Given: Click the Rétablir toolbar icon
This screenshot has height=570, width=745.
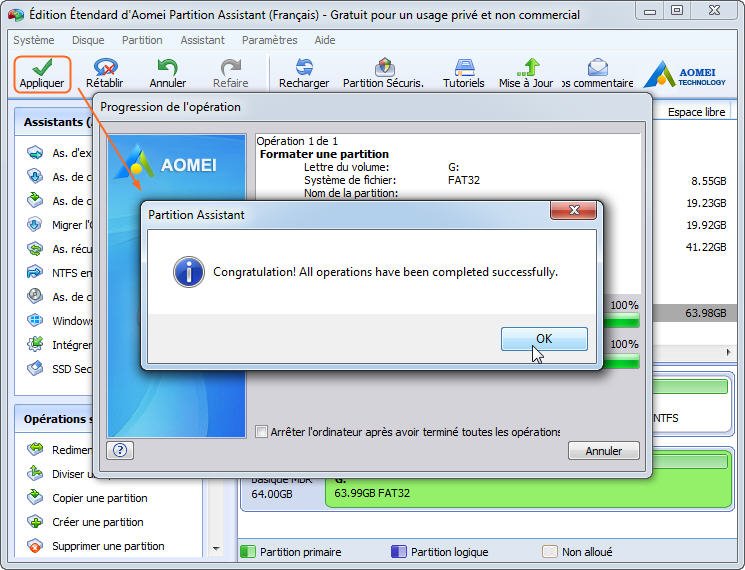Looking at the screenshot, I should pos(105,67).
